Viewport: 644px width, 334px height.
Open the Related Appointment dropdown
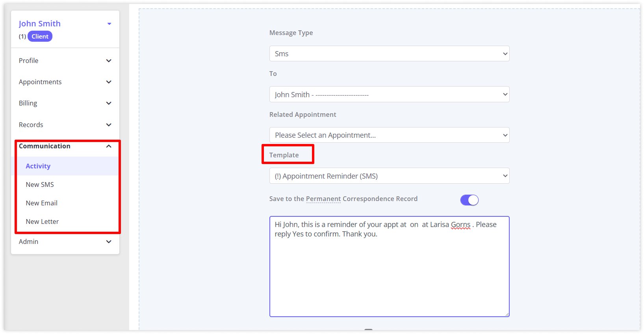[x=389, y=135]
